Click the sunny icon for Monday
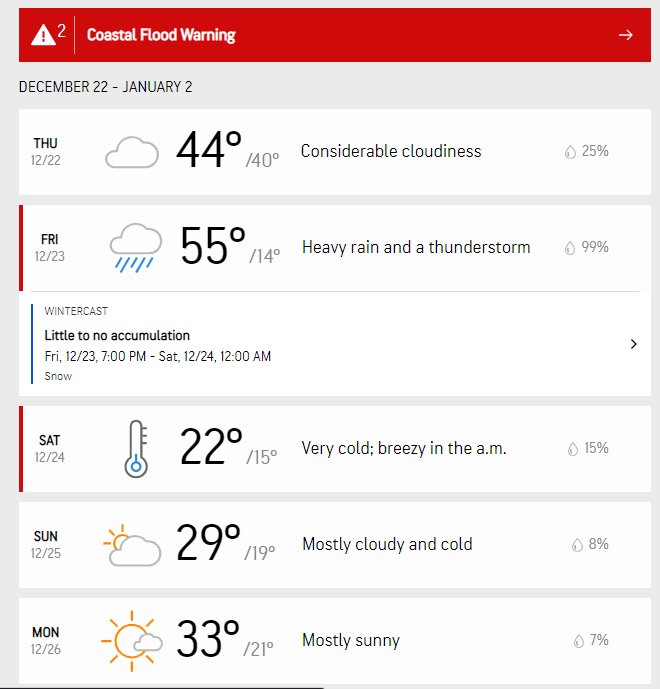The width and height of the screenshot is (660, 689). point(131,641)
